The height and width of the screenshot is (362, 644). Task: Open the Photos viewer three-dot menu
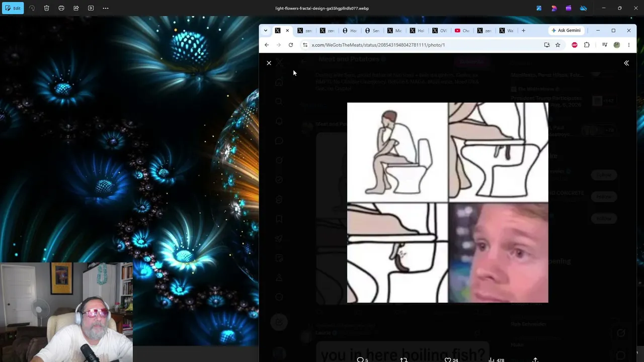(x=106, y=8)
